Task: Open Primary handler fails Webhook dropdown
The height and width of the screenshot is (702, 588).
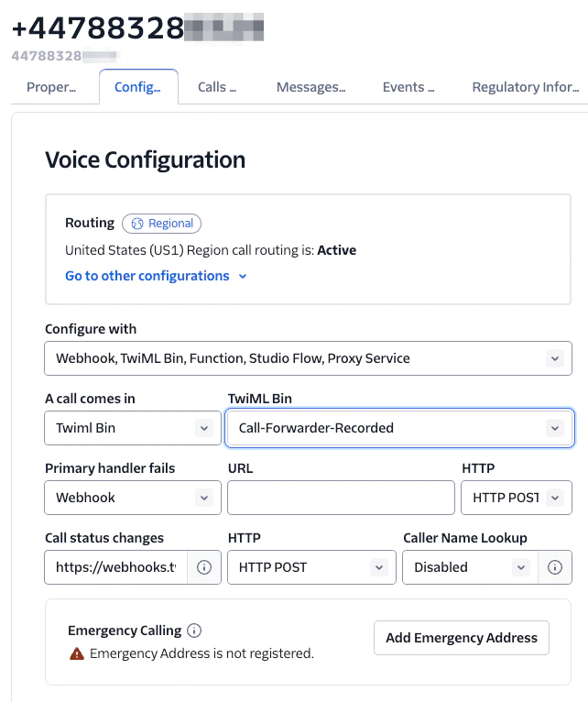Action: (x=133, y=498)
